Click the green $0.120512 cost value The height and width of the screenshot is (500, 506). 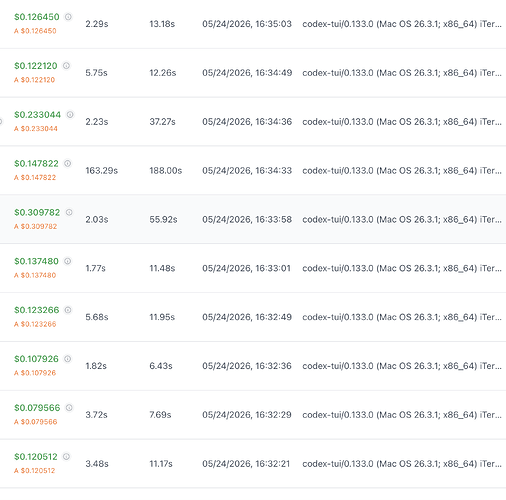36,457
